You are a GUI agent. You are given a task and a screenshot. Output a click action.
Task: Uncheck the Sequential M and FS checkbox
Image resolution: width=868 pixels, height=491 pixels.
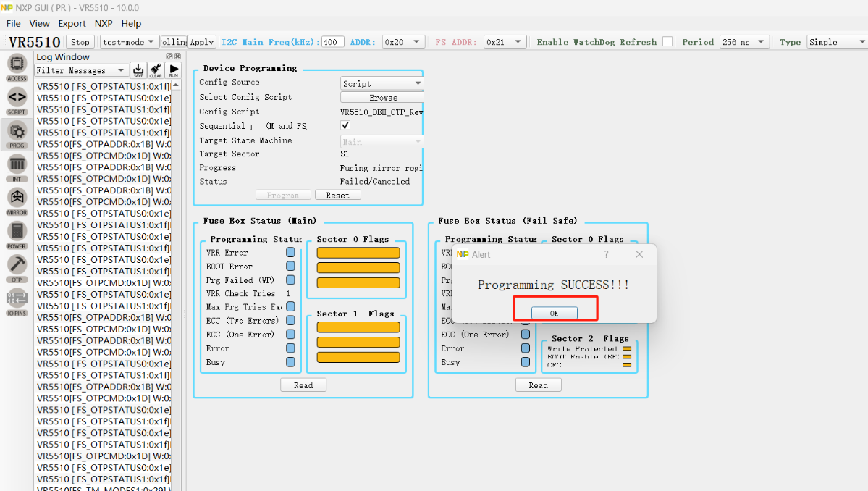[x=345, y=126]
